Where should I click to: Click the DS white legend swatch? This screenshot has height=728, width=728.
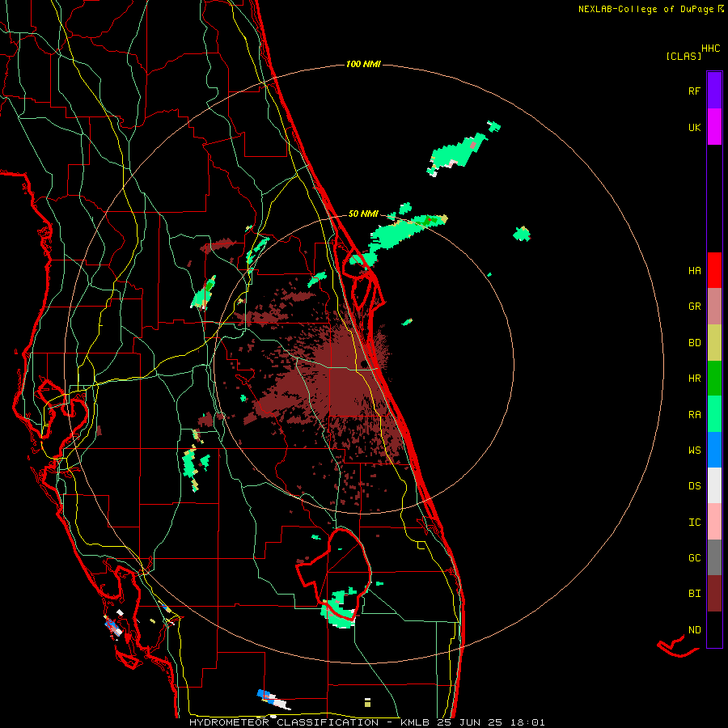[x=714, y=485]
